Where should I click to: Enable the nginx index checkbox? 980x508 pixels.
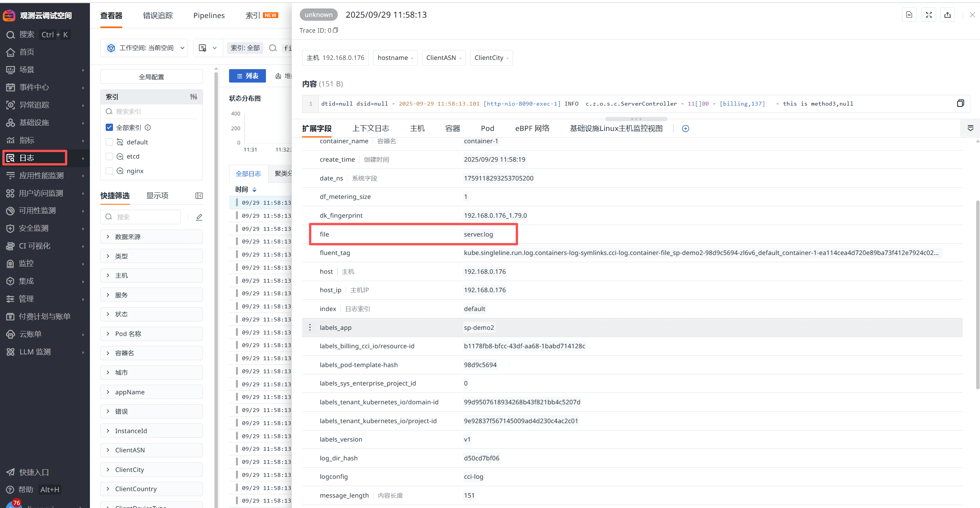click(x=110, y=171)
